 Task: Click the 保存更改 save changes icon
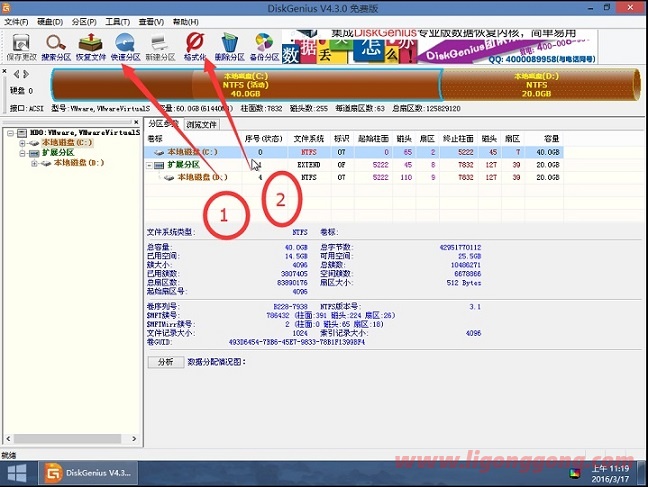pyautogui.click(x=21, y=48)
